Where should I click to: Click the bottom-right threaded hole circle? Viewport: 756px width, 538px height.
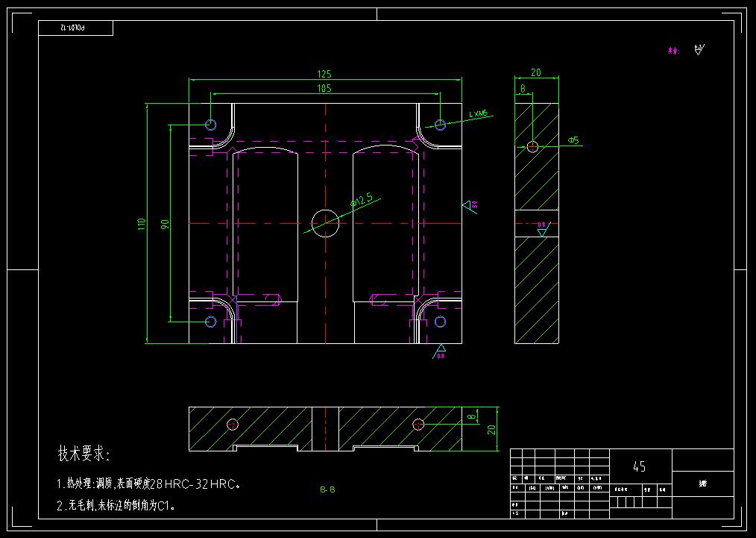[x=440, y=322]
